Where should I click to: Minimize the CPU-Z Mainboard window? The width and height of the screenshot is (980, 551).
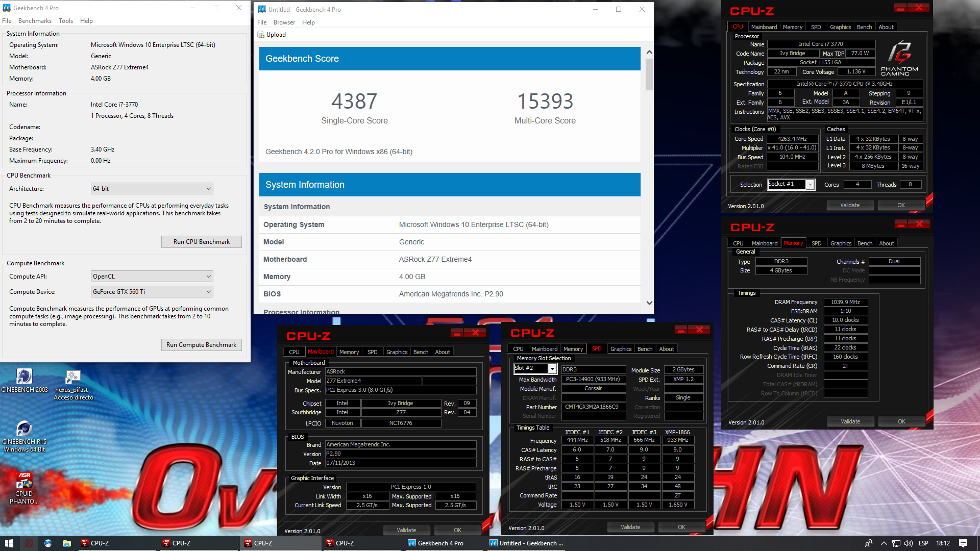(x=457, y=333)
